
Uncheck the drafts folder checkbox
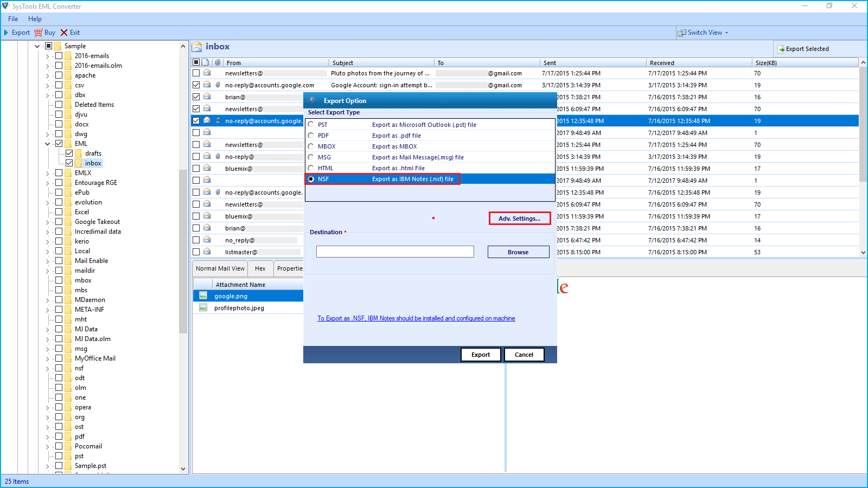69,153
